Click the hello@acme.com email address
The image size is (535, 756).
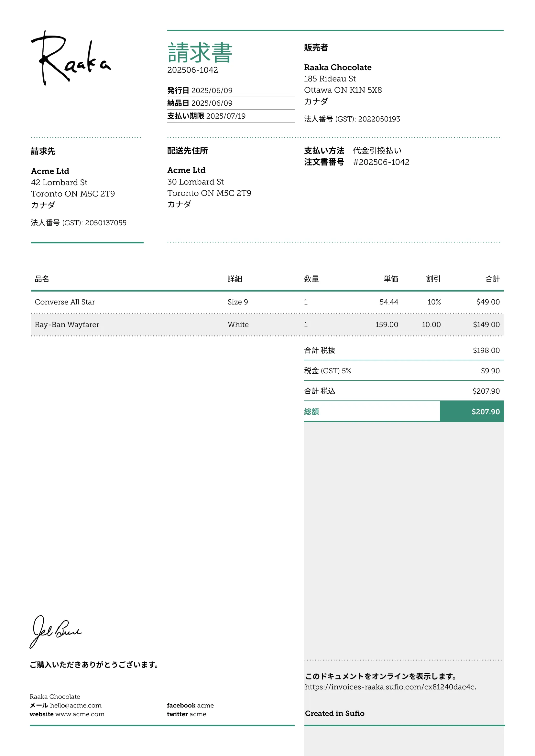(76, 705)
